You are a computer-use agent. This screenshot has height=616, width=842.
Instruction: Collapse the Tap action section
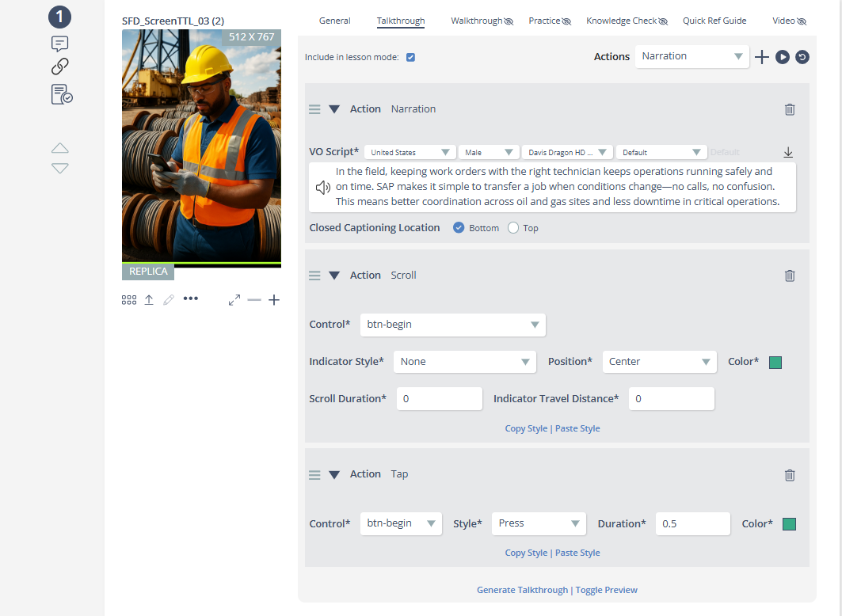tap(334, 475)
